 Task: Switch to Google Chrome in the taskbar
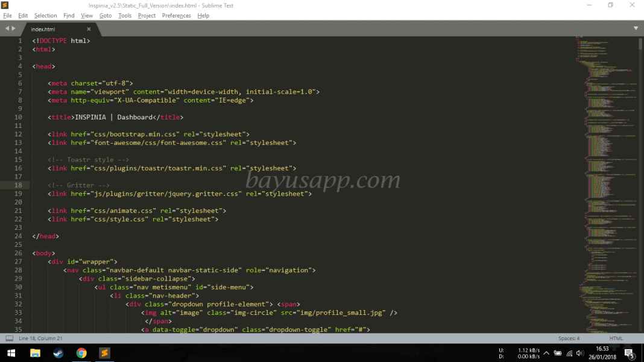(x=81, y=353)
